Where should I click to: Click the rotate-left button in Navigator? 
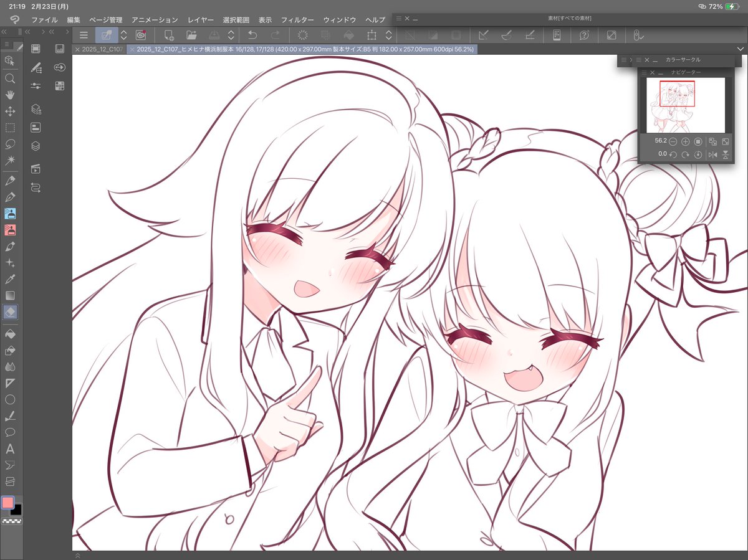[x=674, y=154]
